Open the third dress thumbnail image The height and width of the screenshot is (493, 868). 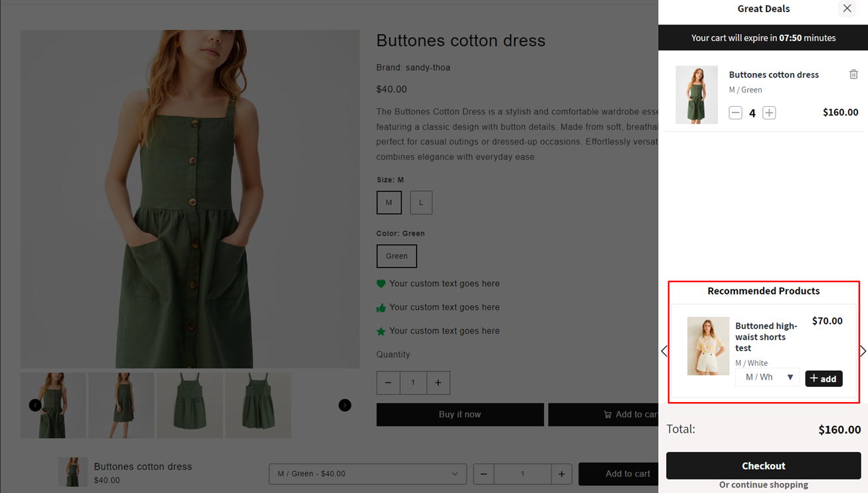pyautogui.click(x=190, y=405)
